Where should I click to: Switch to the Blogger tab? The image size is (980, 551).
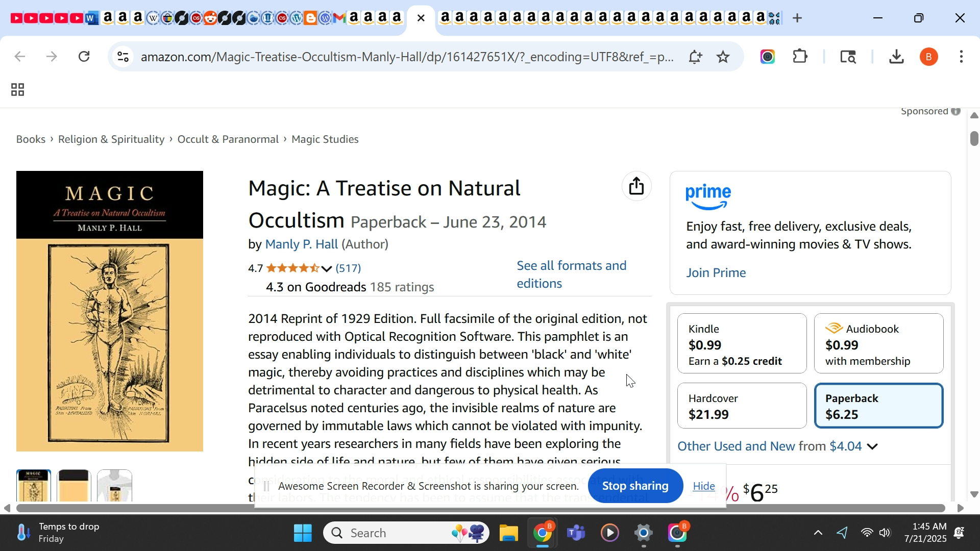pyautogui.click(x=311, y=18)
